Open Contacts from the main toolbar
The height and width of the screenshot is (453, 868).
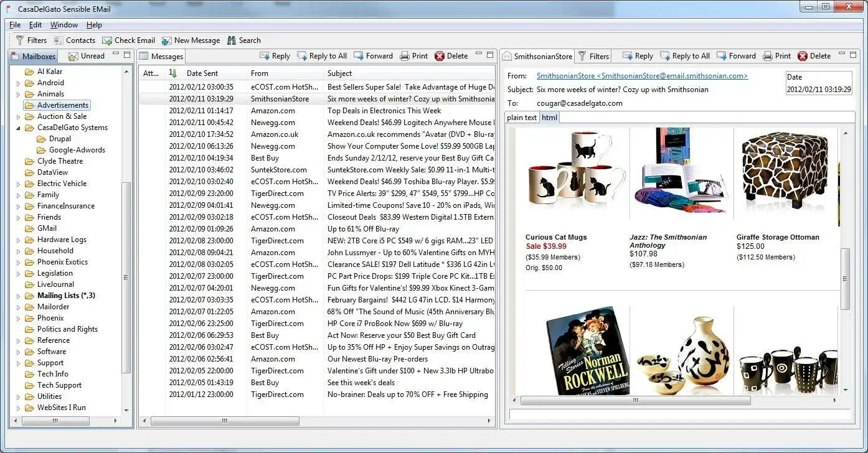(74, 40)
